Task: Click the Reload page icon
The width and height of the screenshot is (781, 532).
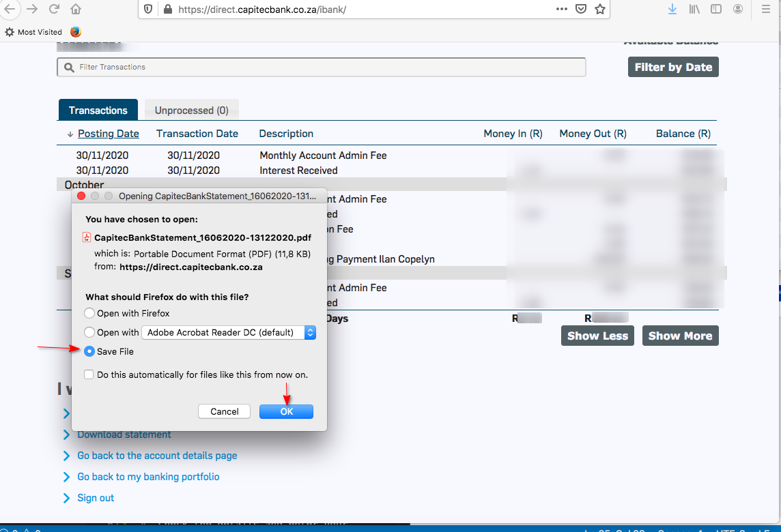Action: [54, 10]
